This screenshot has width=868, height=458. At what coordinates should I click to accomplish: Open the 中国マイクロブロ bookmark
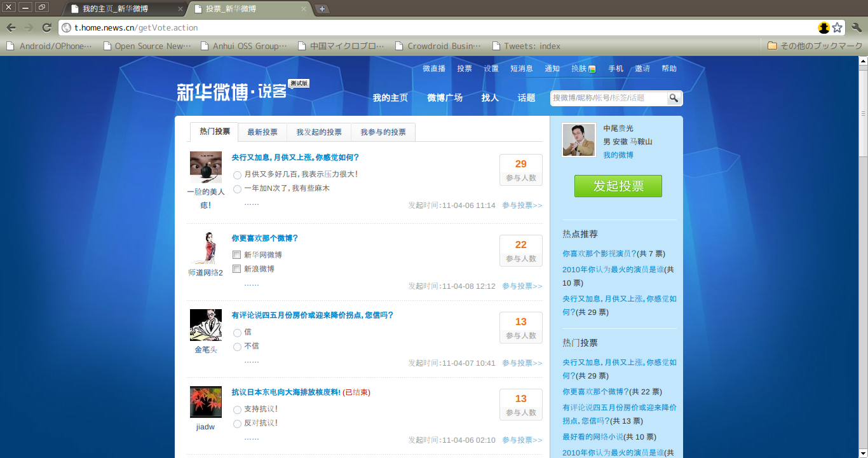click(x=341, y=46)
